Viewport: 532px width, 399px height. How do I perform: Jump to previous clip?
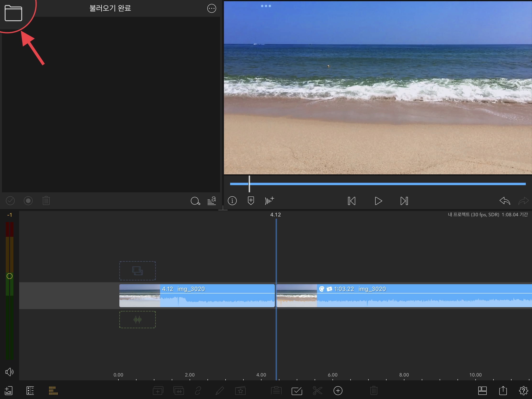tap(351, 201)
